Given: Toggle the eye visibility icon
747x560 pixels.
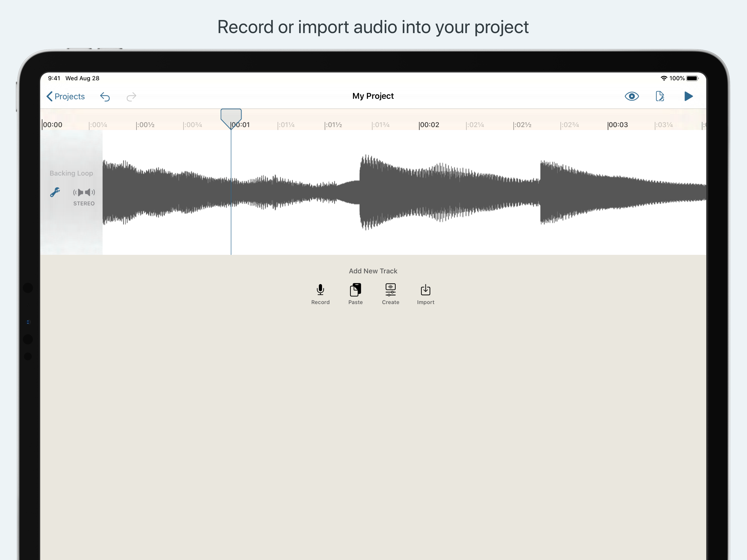Looking at the screenshot, I should tap(632, 96).
